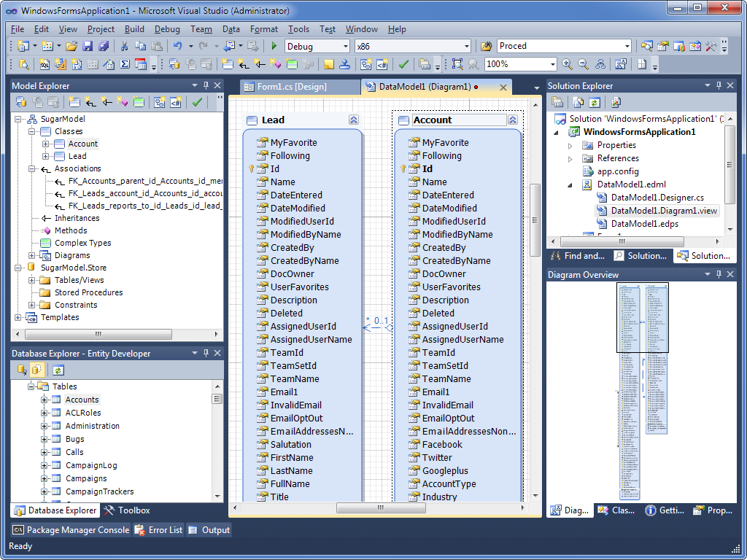Expand the Lead class in Model Explorer
Image resolution: width=747 pixels, height=560 pixels.
pyautogui.click(x=45, y=156)
